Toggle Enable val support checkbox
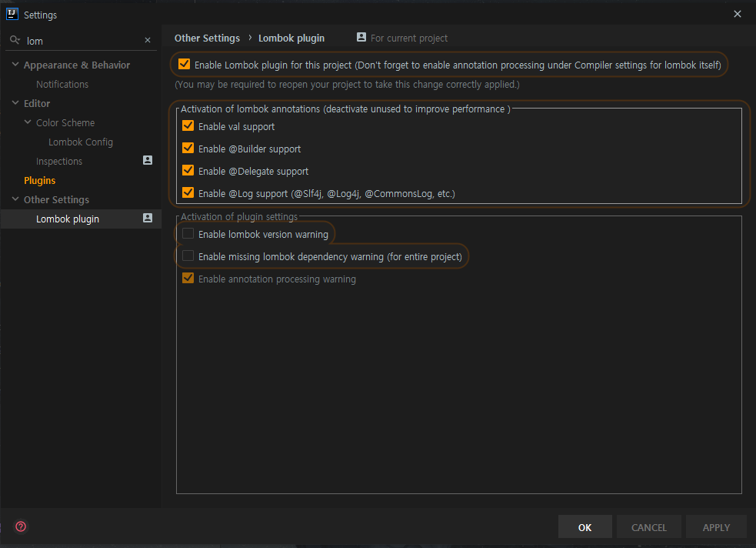This screenshot has width=756, height=548. 188,126
